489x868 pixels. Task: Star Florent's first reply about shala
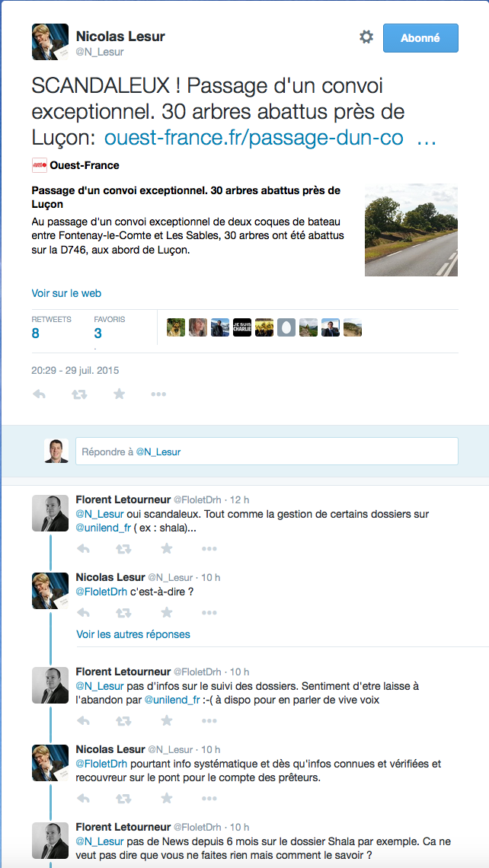point(167,548)
